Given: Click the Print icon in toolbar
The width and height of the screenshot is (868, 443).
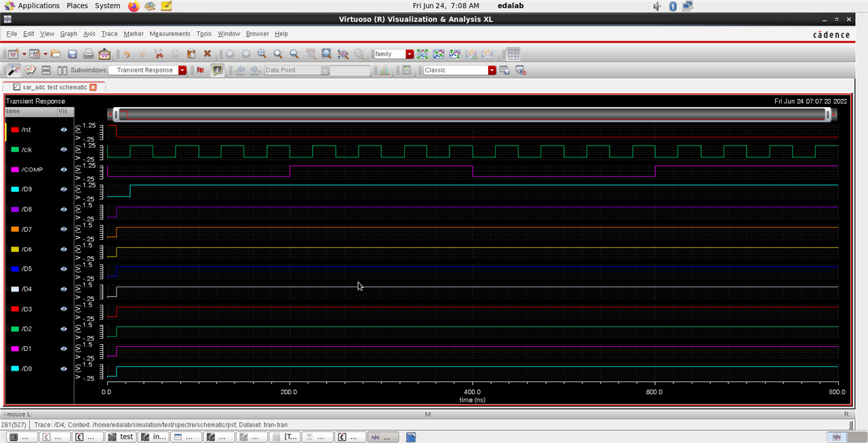Looking at the screenshot, I should 88,54.
